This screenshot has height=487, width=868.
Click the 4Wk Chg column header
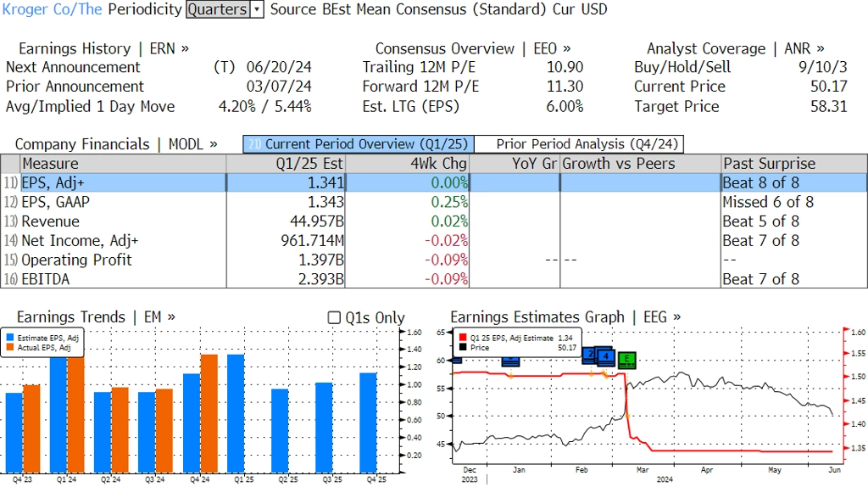click(407, 164)
